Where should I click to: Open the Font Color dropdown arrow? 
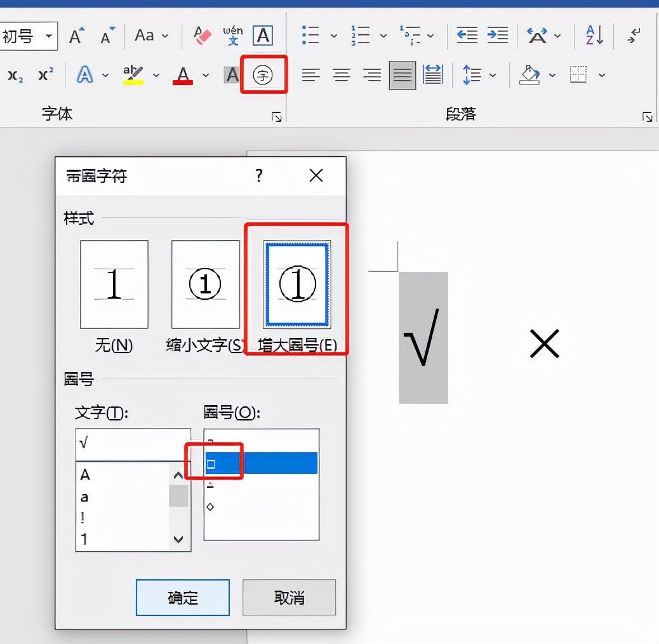point(204,74)
